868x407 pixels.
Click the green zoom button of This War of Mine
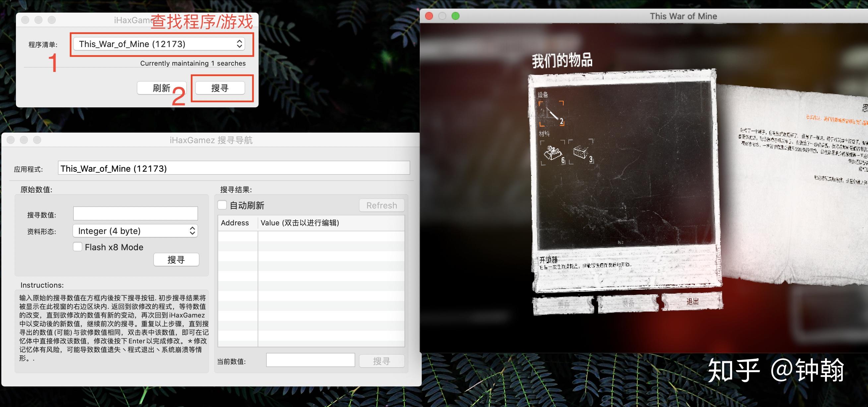pos(455,16)
